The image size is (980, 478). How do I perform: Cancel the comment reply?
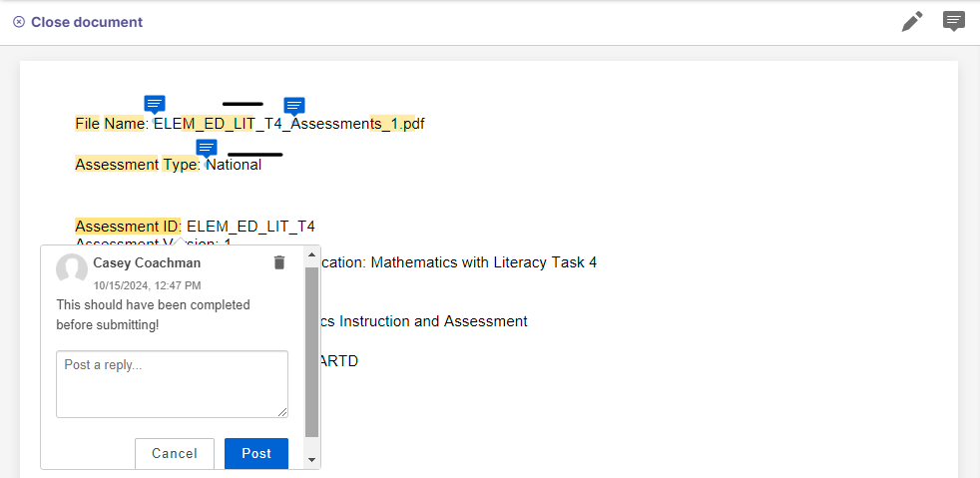click(x=175, y=454)
